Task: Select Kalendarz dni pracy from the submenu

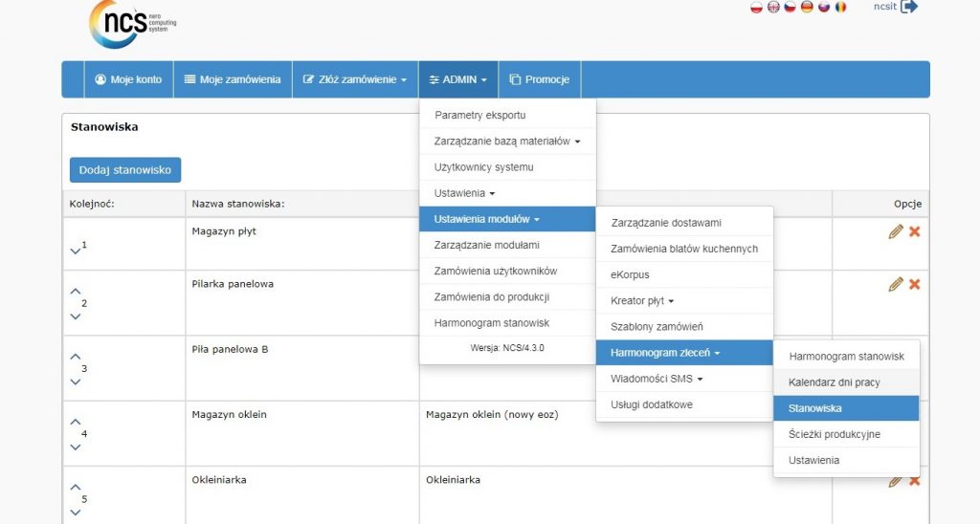Action: click(x=834, y=382)
